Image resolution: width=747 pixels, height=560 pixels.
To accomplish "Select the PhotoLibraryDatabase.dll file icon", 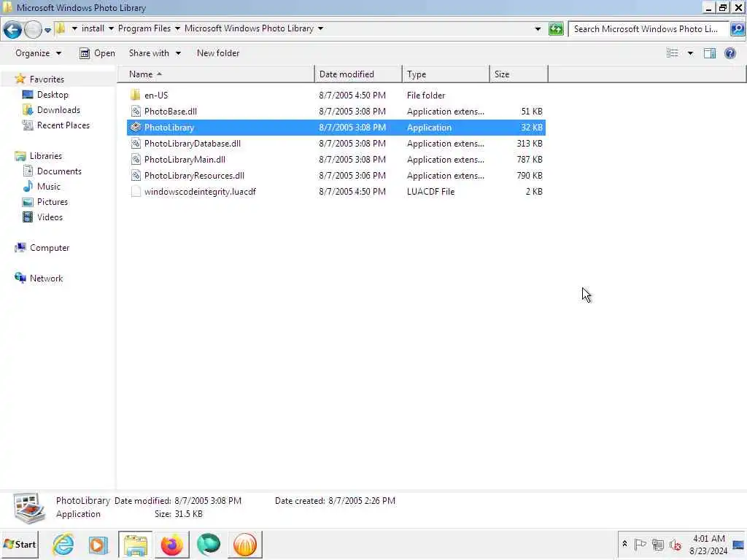I will [136, 144].
